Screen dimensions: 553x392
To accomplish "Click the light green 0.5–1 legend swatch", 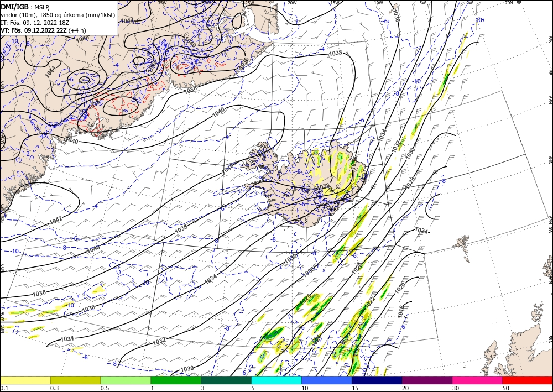I will [126, 380].
